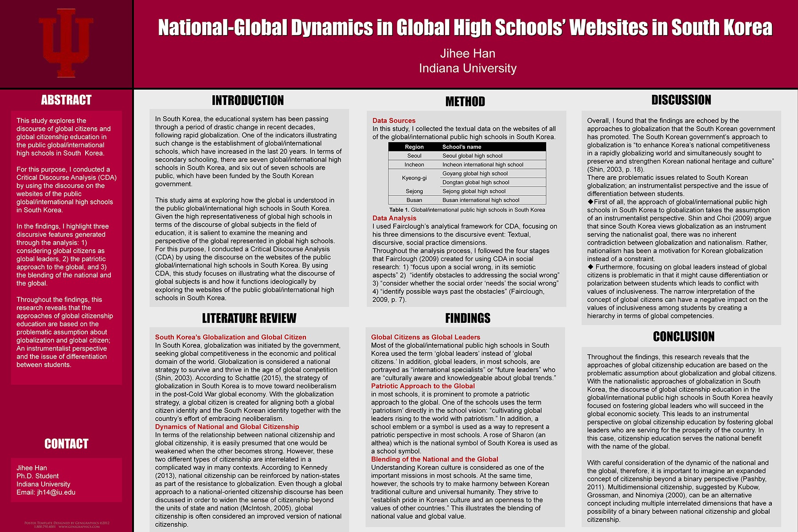Select the Region column header in table
798x532 pixels.
click(x=414, y=147)
